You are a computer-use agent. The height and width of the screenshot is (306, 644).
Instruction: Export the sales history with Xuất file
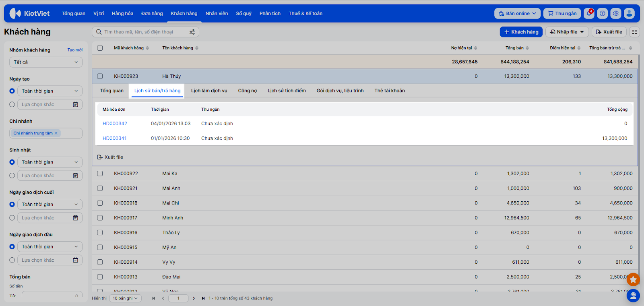(x=110, y=157)
